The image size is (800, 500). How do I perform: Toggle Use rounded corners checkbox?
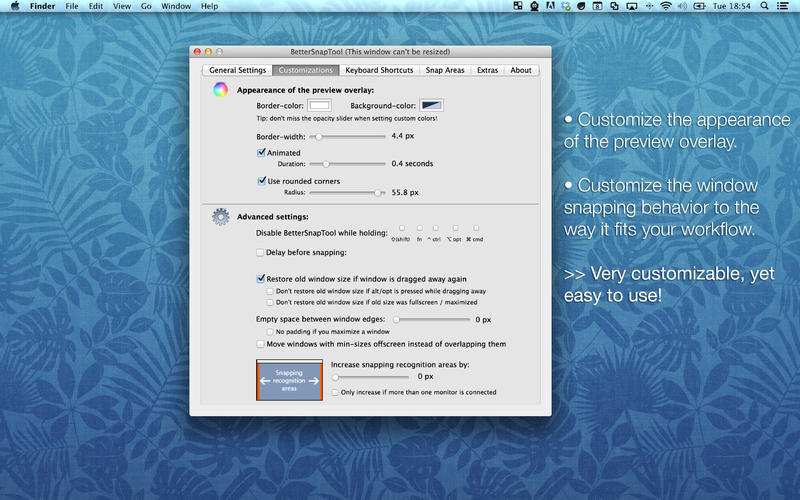(262, 181)
